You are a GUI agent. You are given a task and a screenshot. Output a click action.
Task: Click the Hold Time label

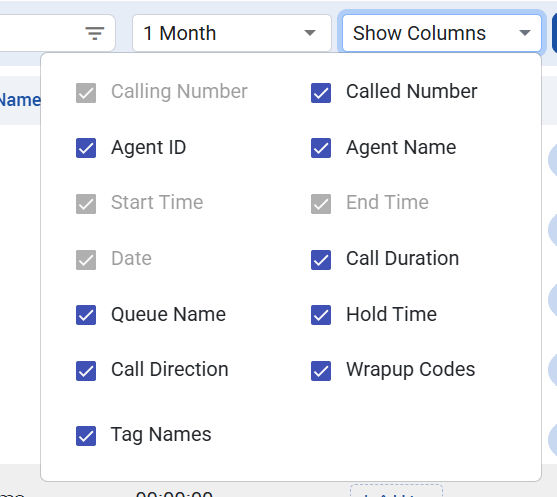point(391,314)
